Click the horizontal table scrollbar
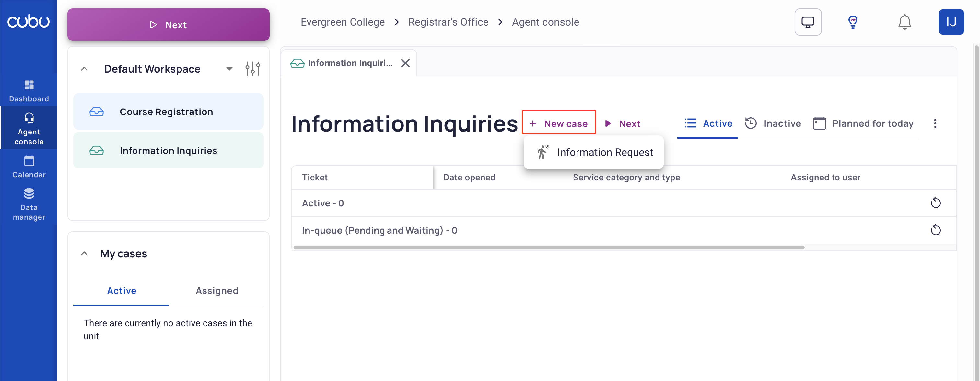This screenshot has height=381, width=980. click(549, 248)
